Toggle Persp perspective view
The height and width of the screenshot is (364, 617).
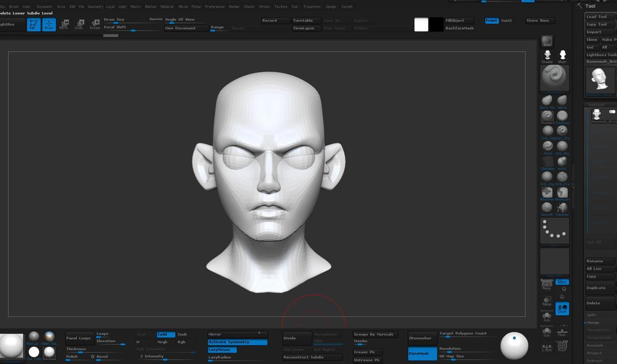547,284
